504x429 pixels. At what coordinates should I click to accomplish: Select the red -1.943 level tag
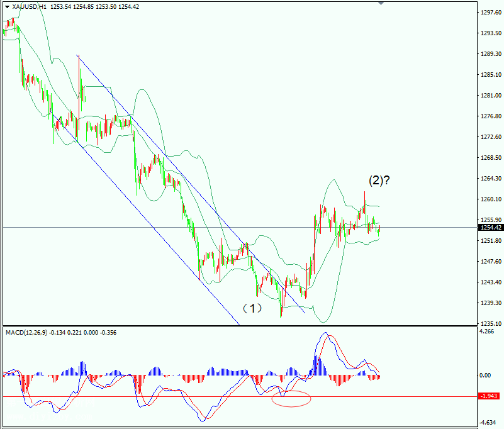489,396
